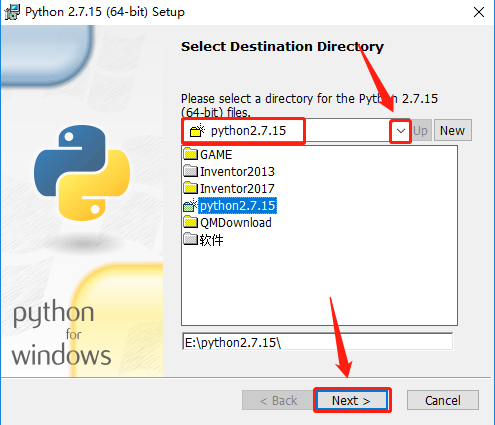The image size is (495, 425).
Task: Create a folder with New button
Action: coord(453,130)
